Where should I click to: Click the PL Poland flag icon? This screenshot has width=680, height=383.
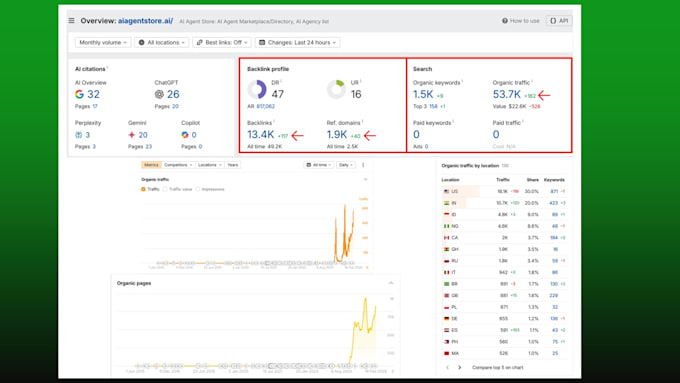pos(446,307)
